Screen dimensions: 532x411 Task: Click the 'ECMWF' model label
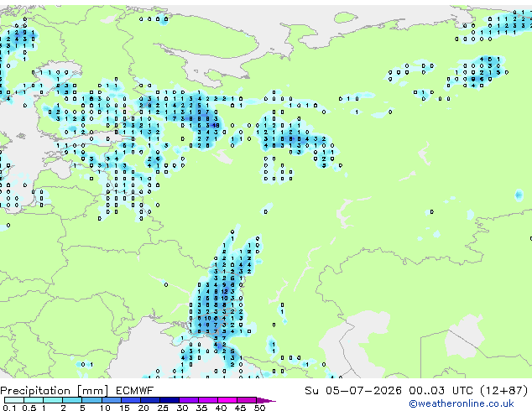click(x=135, y=391)
